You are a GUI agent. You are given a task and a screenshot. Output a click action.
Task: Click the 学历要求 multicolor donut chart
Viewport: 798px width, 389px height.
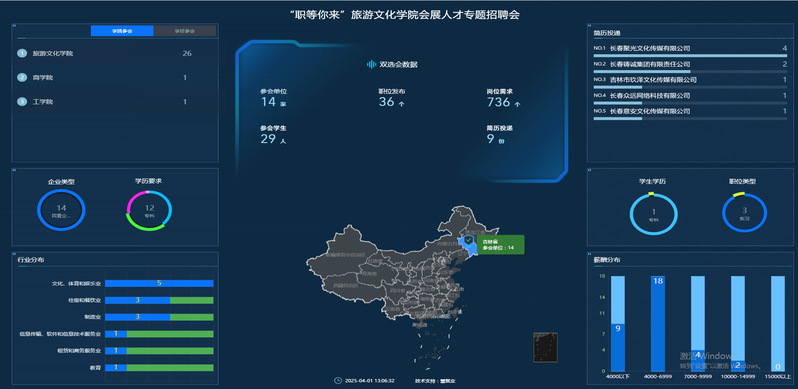[x=149, y=210]
